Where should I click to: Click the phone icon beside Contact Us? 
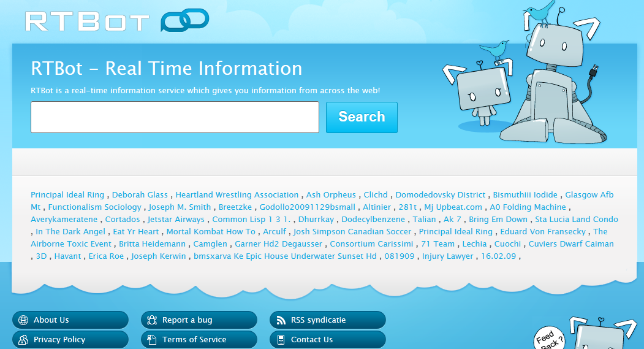click(281, 340)
